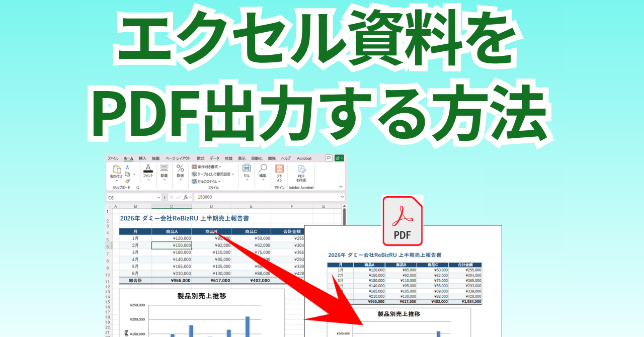Viewport: 644px width, 337px height.
Task: Open the Paste options dropdown arrow
Action: 117,181
